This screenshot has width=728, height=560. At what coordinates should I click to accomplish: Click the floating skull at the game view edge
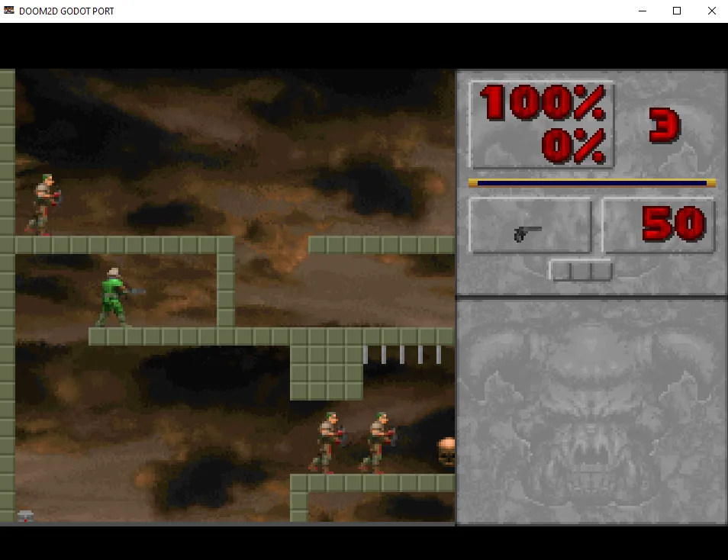tap(446, 451)
